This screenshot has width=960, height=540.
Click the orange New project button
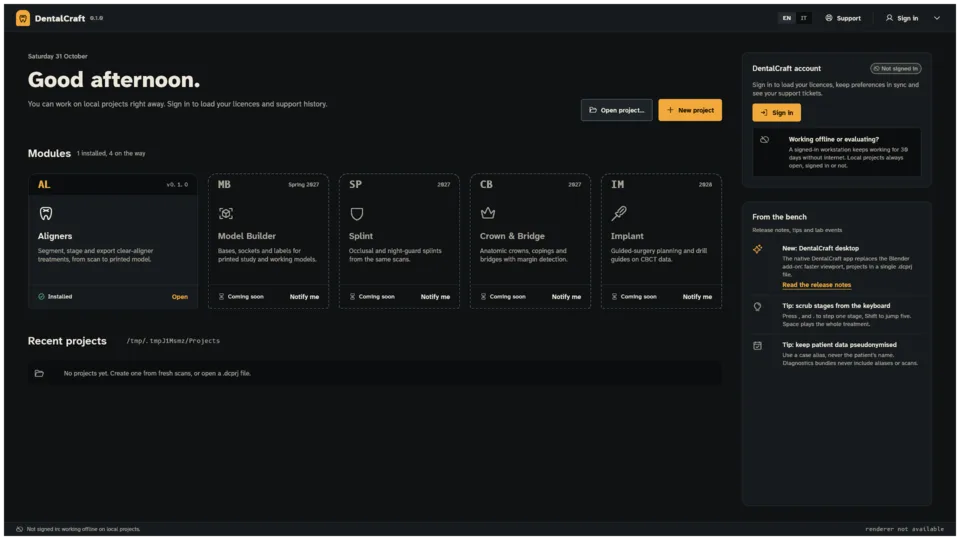pos(690,110)
